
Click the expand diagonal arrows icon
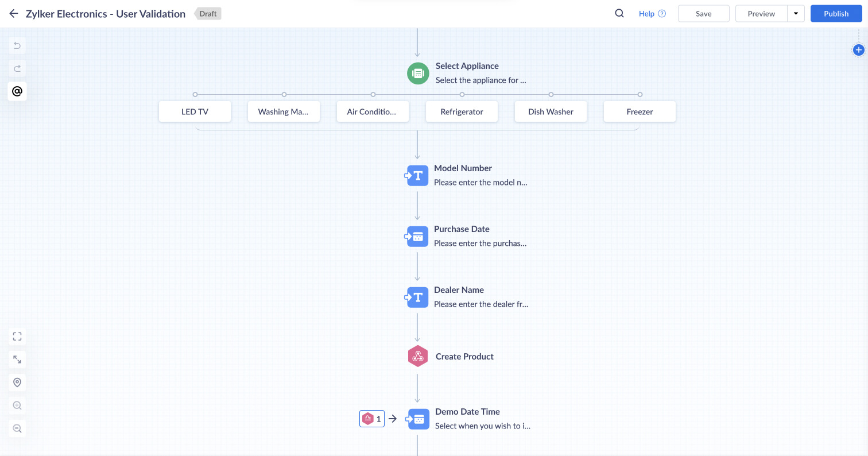tap(17, 360)
